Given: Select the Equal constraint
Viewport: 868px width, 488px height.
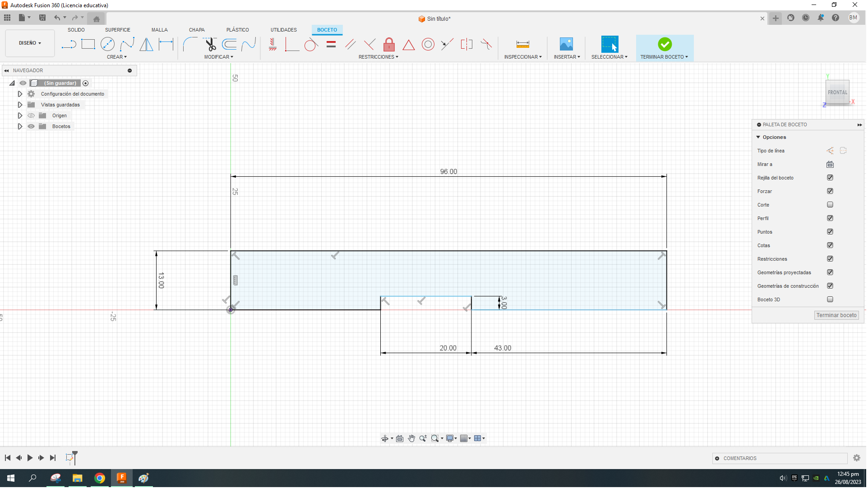Looking at the screenshot, I should tap(331, 44).
